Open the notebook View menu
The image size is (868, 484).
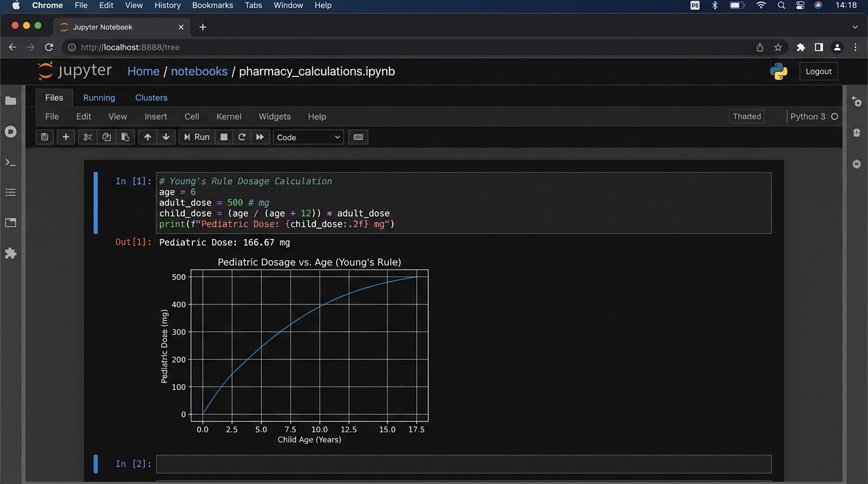coord(118,117)
